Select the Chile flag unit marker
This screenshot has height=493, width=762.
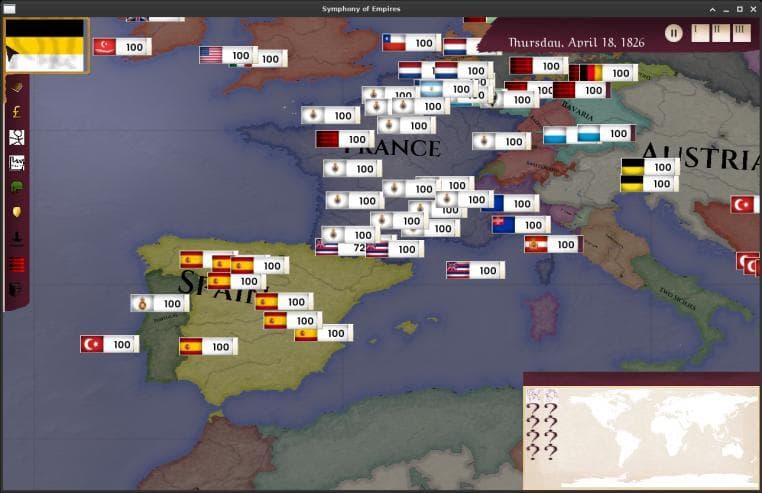[412, 43]
